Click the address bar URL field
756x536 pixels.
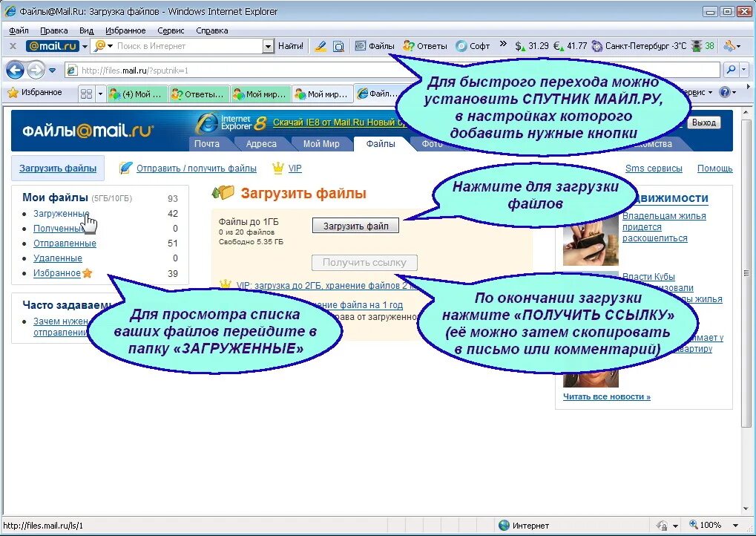[x=392, y=71]
